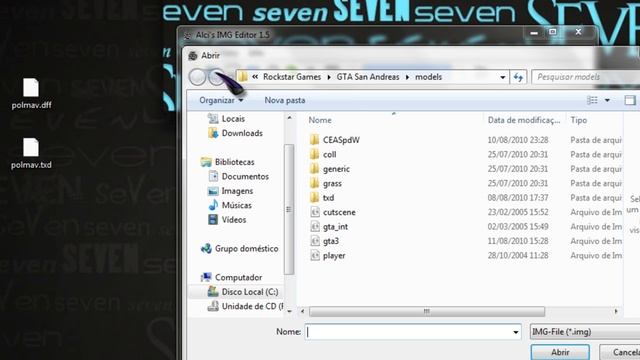Open the Organizar dropdown menu
Image resolution: width=640 pixels, height=360 pixels.
221,100
